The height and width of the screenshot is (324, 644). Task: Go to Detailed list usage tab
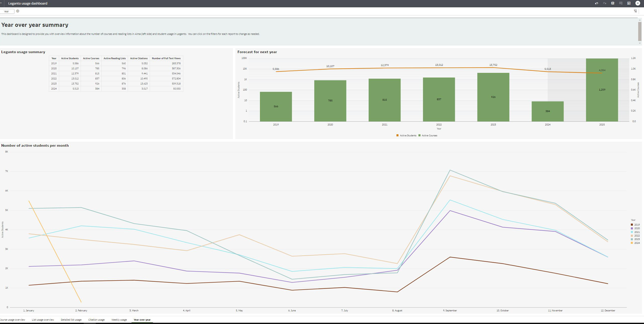click(71, 320)
